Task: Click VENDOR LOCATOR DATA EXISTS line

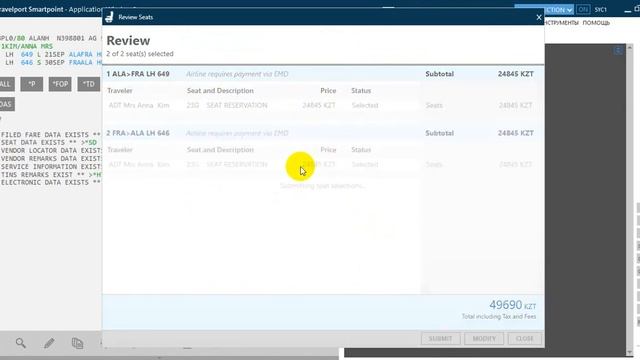Action: click(51, 151)
